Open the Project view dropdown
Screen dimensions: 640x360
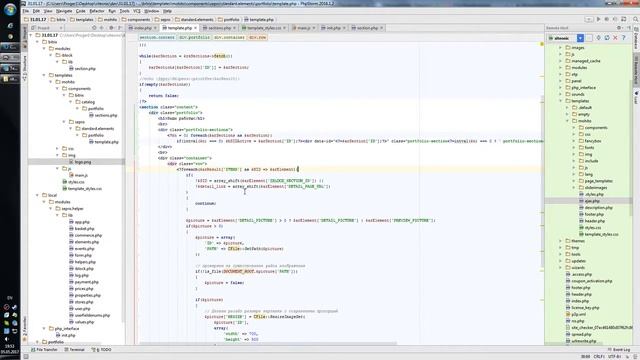[47, 28]
